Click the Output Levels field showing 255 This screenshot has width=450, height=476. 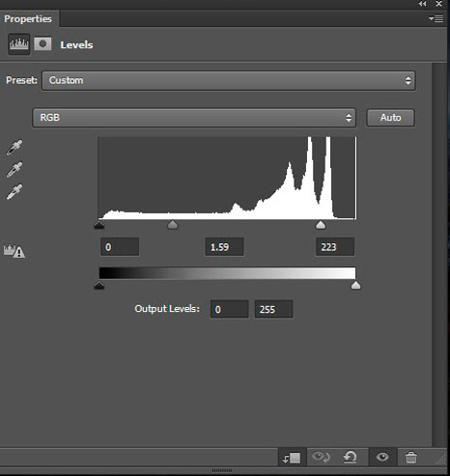pos(273,309)
